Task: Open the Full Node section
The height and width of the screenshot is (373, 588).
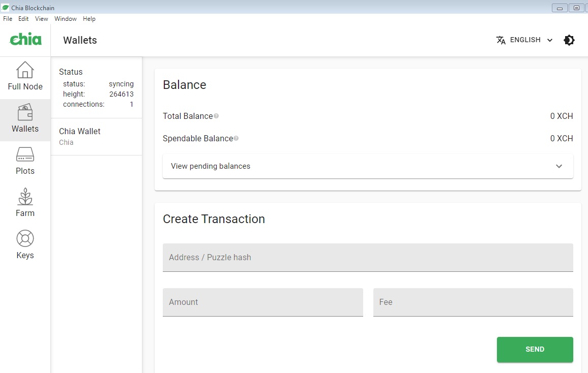Action: click(x=25, y=76)
